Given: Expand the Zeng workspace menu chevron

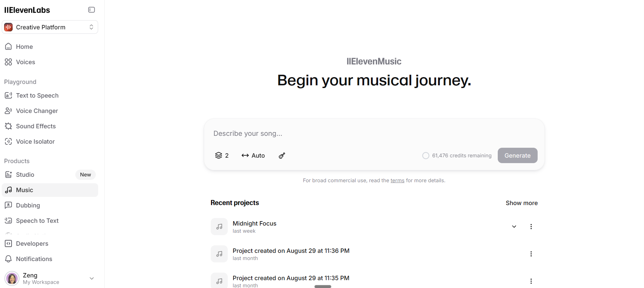Looking at the screenshot, I should coord(92,278).
